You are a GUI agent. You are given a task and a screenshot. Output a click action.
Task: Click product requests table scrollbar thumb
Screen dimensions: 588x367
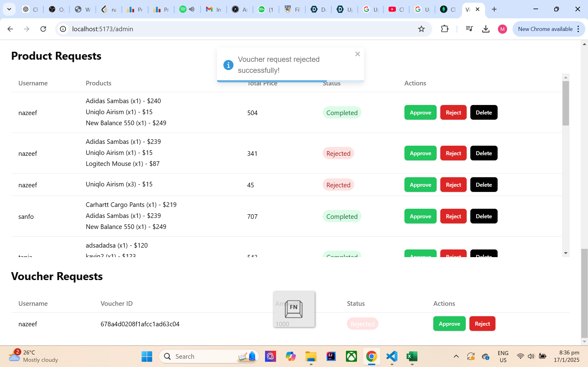[566, 103]
